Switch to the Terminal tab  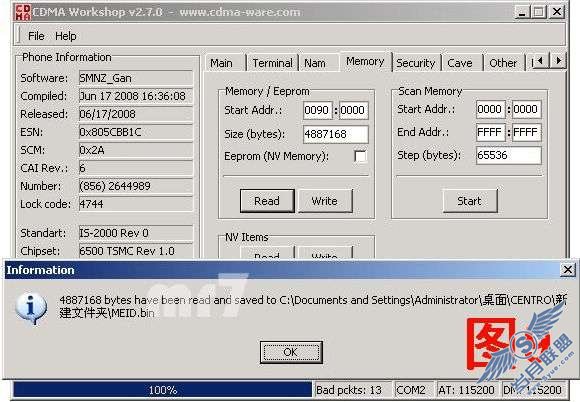273,63
